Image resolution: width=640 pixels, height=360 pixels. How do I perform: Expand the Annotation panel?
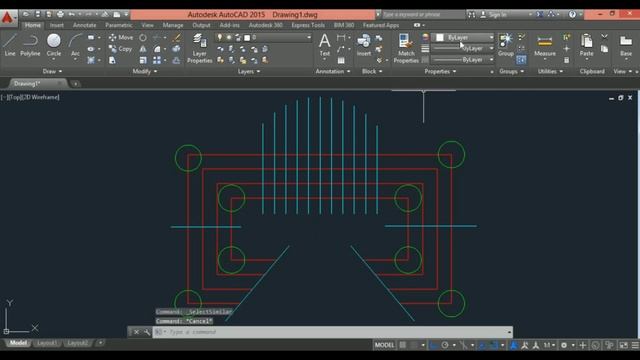(333, 71)
